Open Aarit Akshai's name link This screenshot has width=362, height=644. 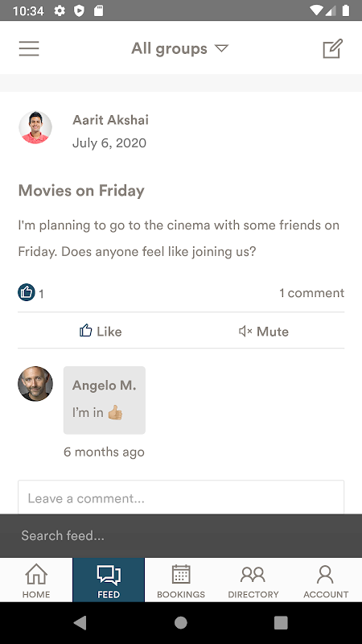coord(110,120)
